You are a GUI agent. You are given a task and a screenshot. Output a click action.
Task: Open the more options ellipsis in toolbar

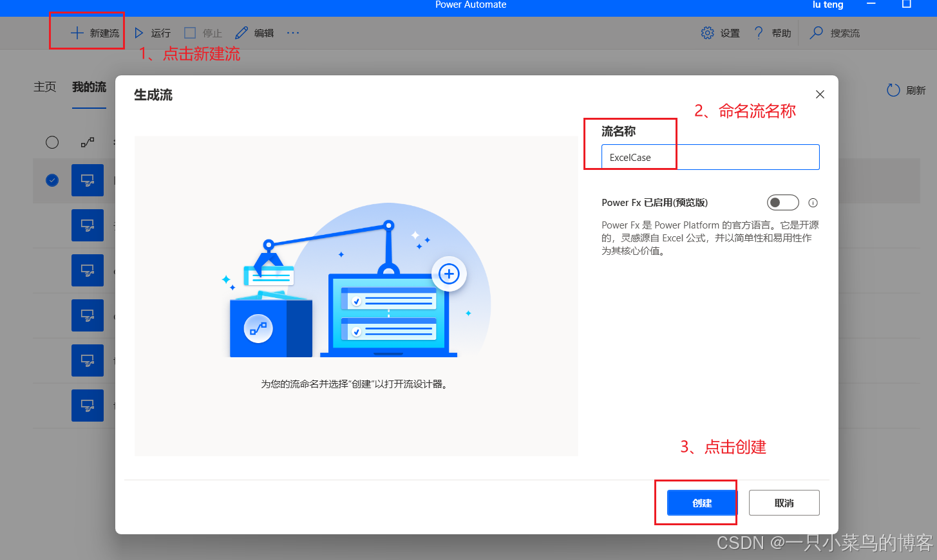coord(293,33)
